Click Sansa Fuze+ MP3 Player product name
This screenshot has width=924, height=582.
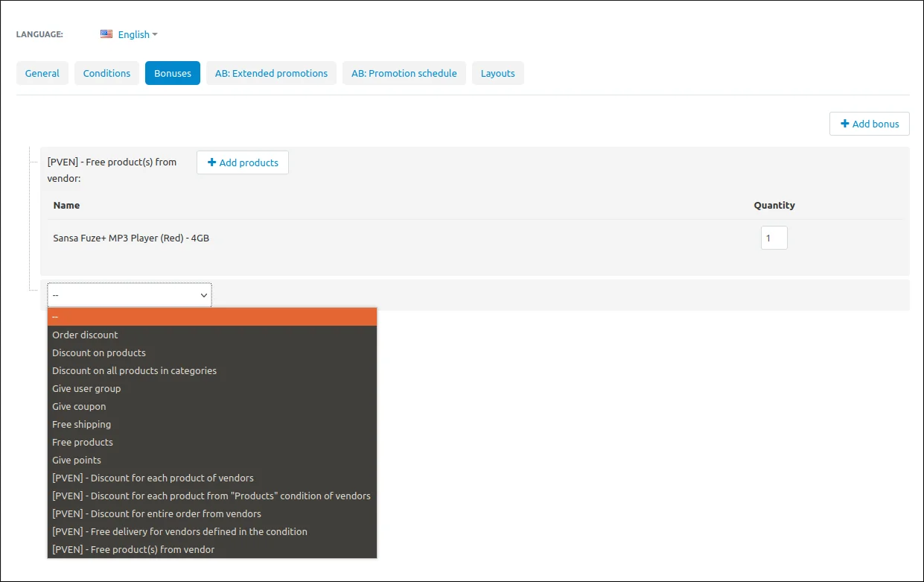pyautogui.click(x=131, y=238)
